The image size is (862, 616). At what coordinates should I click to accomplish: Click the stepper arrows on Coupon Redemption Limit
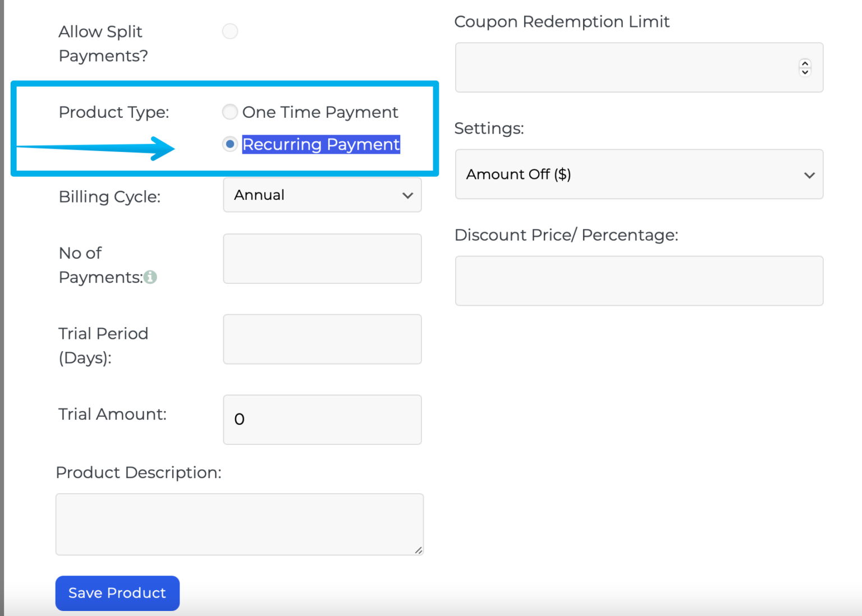(805, 67)
